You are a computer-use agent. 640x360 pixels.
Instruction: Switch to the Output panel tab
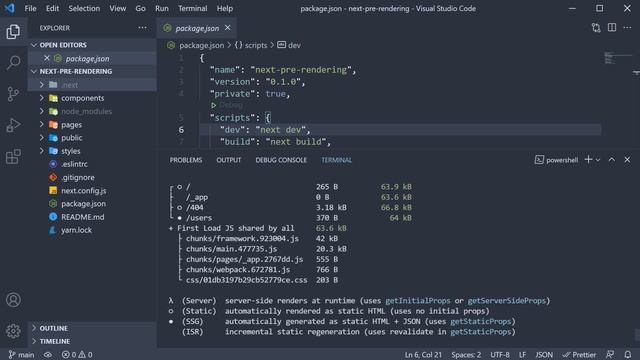click(x=229, y=160)
